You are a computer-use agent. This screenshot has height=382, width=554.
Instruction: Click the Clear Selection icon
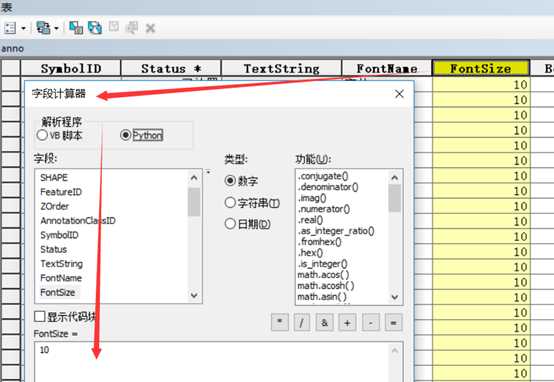tap(114, 27)
